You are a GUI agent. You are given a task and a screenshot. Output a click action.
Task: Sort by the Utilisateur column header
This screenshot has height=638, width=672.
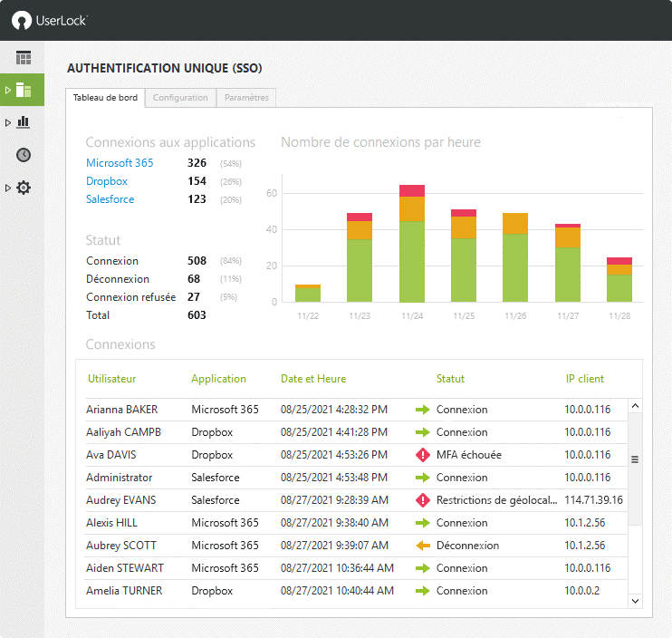(x=112, y=379)
